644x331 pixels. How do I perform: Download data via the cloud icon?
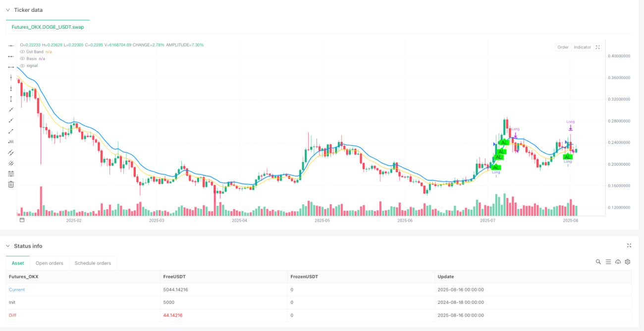[618, 262]
